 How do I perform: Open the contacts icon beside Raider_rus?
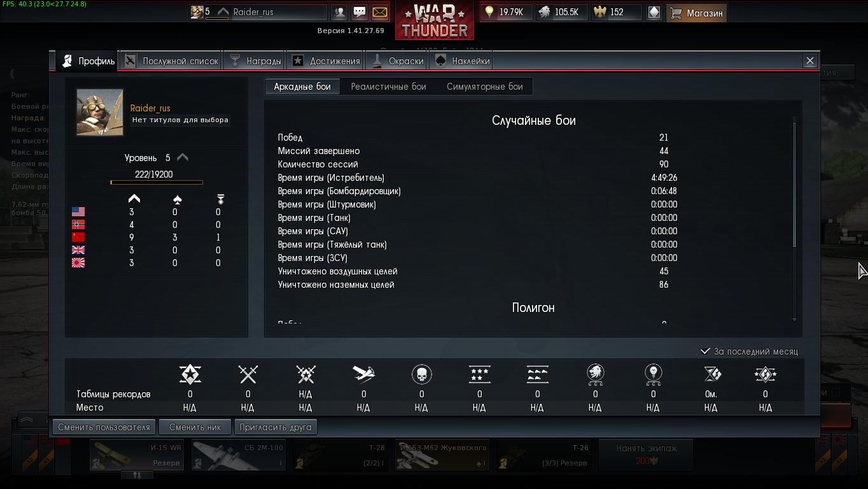tap(340, 12)
